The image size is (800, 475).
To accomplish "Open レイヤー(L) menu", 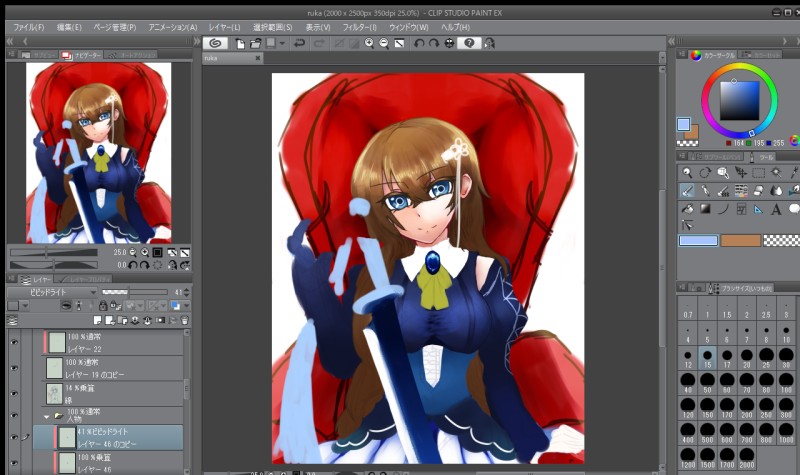I will (x=224, y=27).
